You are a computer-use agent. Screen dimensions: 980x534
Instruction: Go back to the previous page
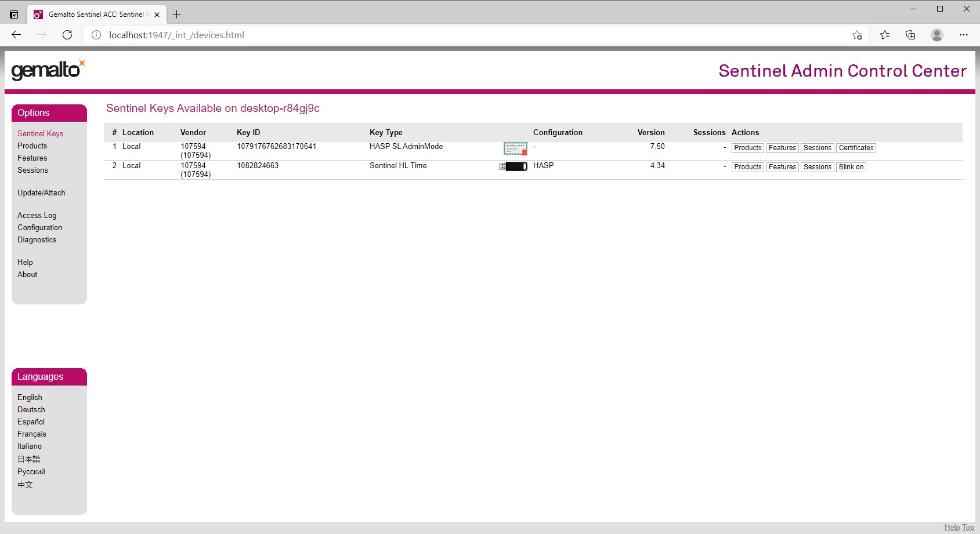(16, 35)
